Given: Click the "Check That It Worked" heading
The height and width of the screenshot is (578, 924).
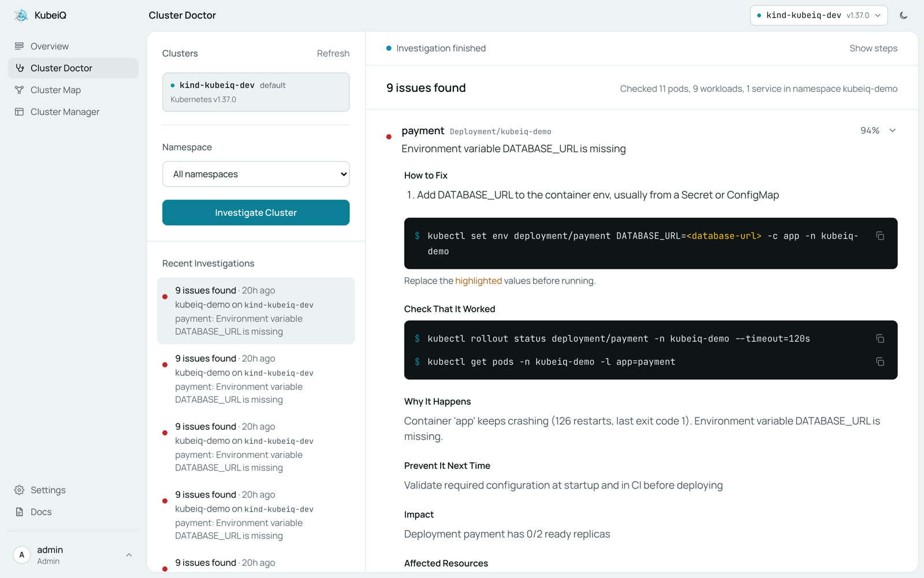Looking at the screenshot, I should tap(449, 309).
